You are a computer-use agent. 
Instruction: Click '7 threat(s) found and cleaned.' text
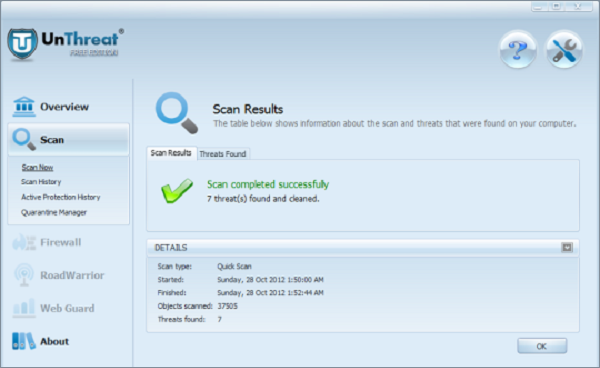pos(263,199)
